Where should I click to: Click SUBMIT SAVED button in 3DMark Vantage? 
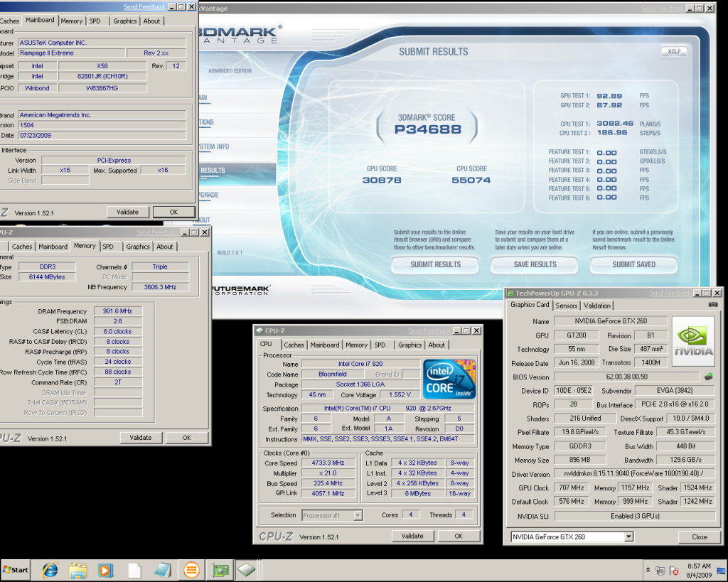[633, 264]
